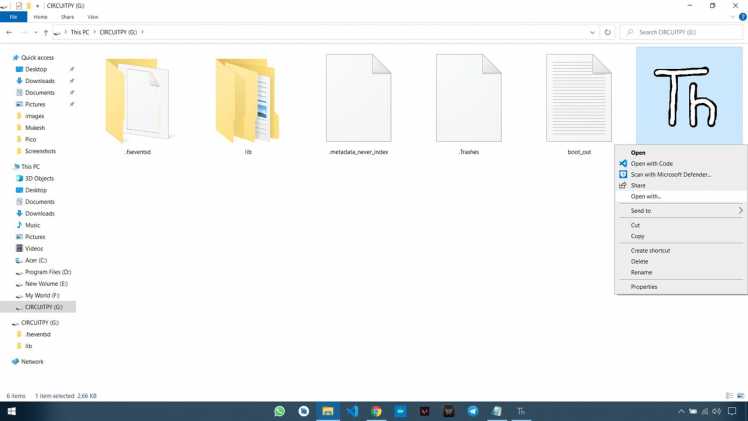Select the .metadata_never_index file icon
This screenshot has width=748, height=421.
pyautogui.click(x=358, y=98)
